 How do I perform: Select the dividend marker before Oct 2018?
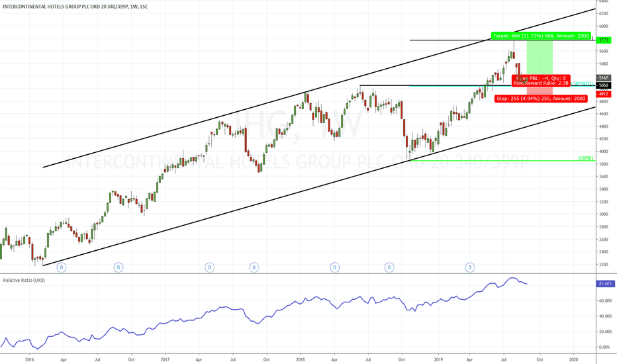tap(389, 267)
